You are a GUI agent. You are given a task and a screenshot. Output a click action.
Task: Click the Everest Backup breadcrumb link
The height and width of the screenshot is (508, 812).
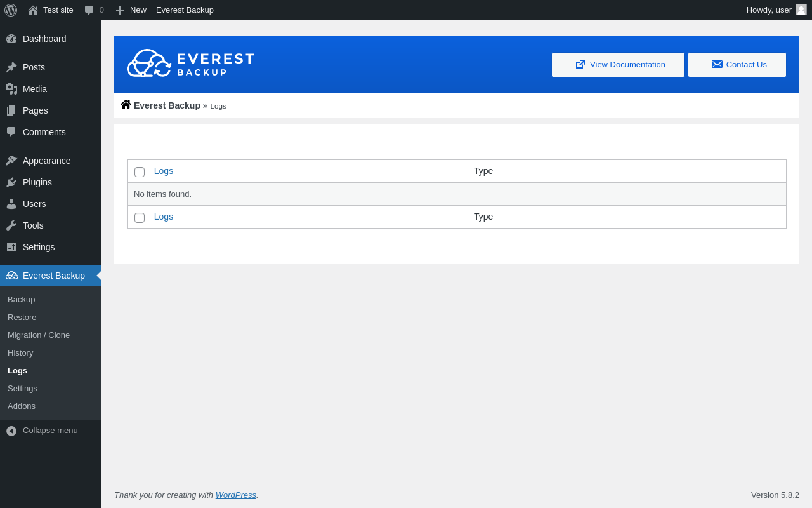pos(167,105)
